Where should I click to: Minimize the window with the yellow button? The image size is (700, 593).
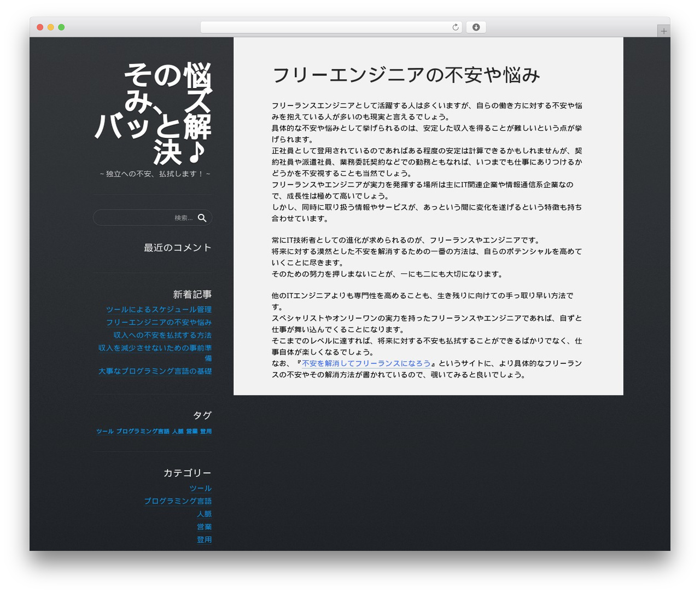click(50, 27)
